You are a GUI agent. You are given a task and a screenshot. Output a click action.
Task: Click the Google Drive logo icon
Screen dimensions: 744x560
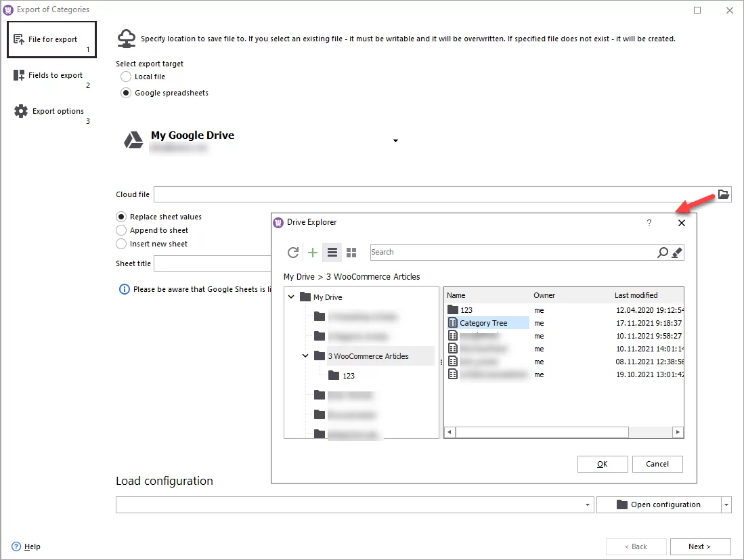(133, 140)
